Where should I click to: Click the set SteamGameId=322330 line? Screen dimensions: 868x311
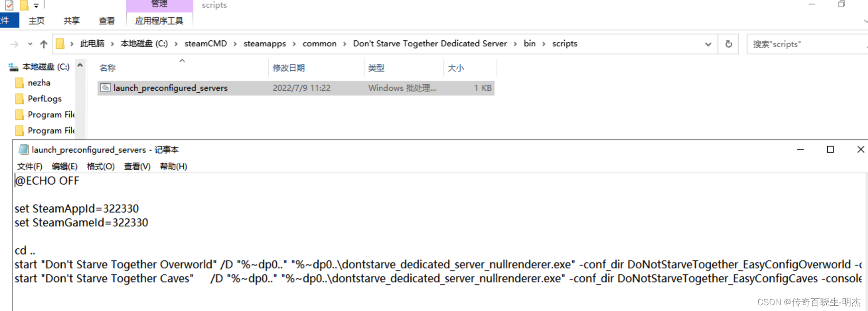pyautogui.click(x=81, y=223)
